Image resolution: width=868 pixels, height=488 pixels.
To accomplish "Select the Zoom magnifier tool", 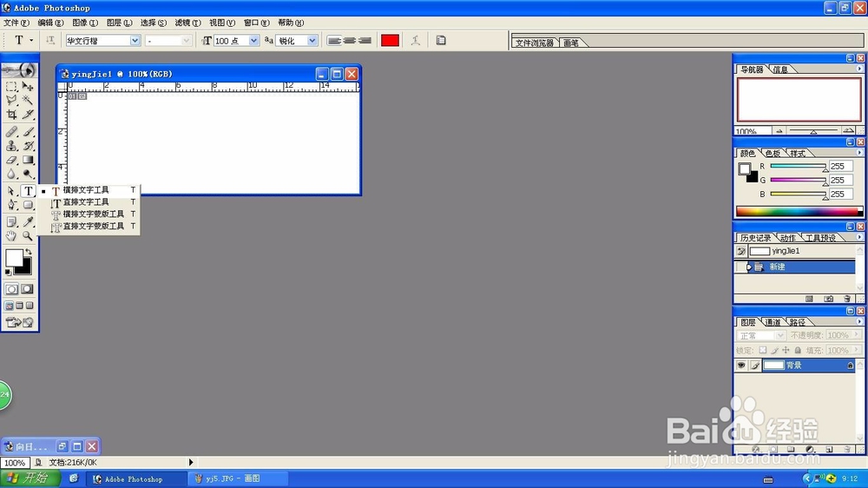I will (28, 236).
